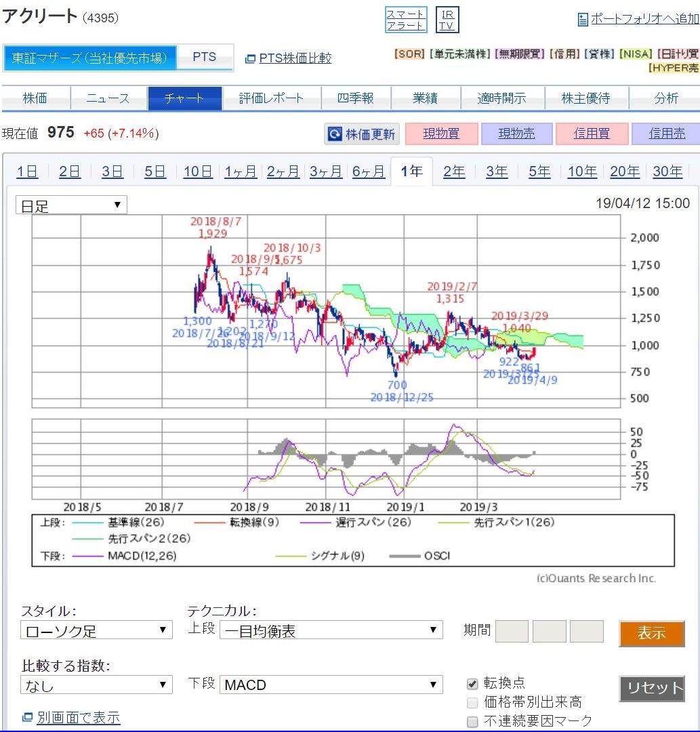
Task: Enable the 価格帯別出来高 checkbox
Action: coord(472,702)
